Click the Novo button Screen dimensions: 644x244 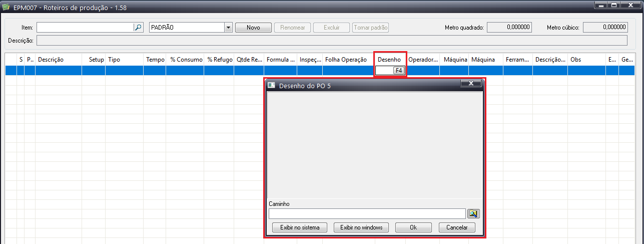click(x=253, y=28)
